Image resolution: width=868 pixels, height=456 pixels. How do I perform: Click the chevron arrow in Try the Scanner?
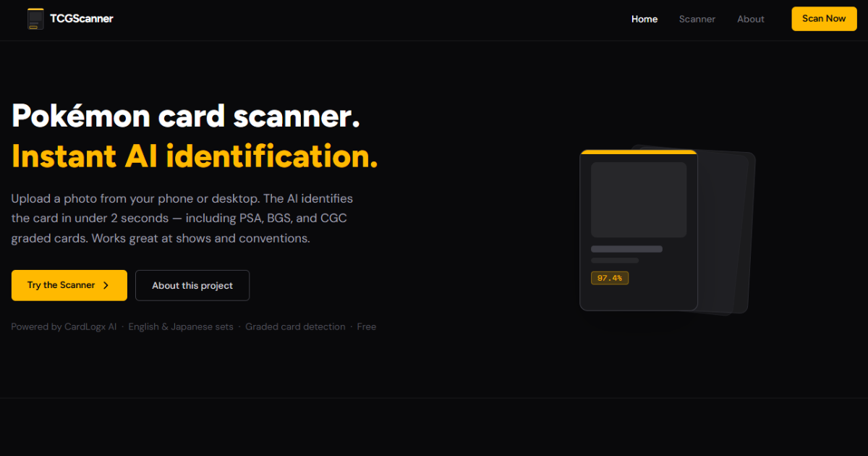pyautogui.click(x=106, y=285)
